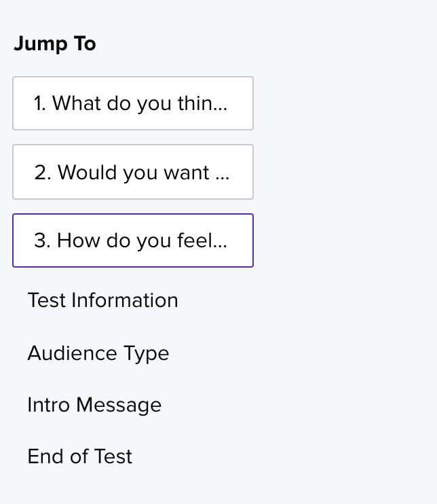Show the Test Information settings
Viewport: 437px width, 504px height.
102,300
